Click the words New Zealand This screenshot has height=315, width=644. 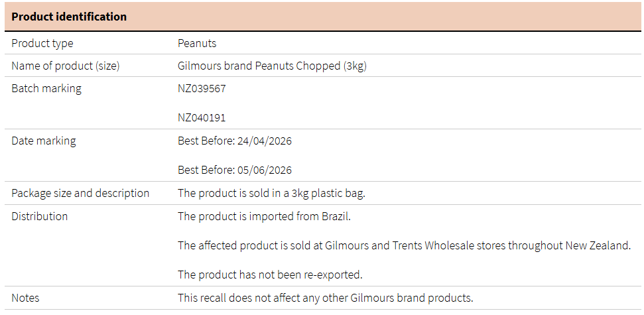click(596, 245)
